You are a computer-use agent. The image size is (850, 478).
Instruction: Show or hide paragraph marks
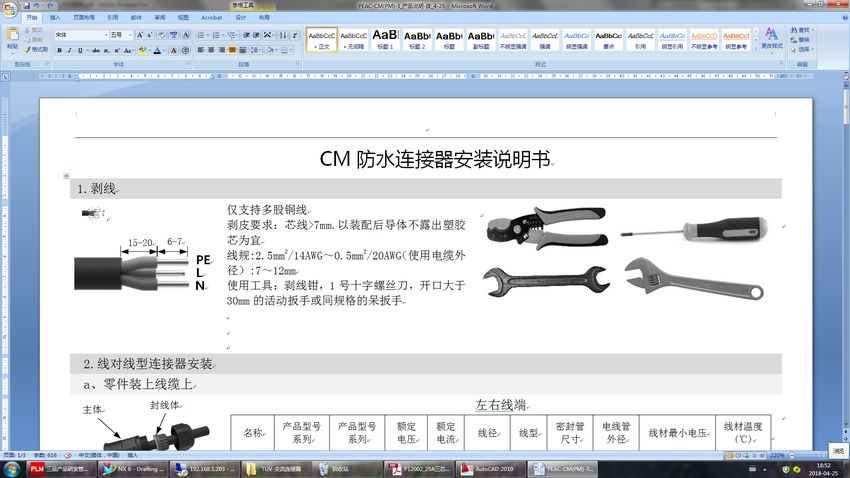[x=294, y=35]
